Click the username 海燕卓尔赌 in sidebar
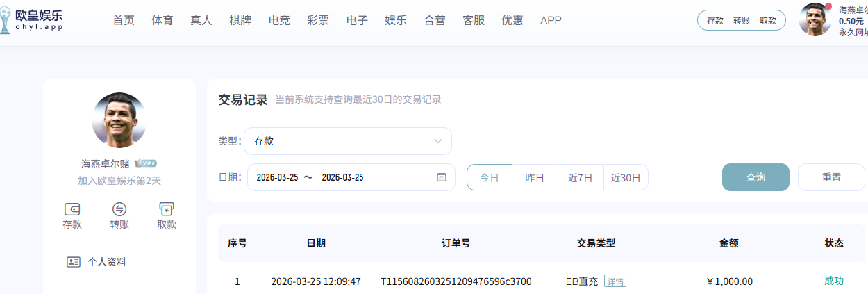 coord(106,164)
